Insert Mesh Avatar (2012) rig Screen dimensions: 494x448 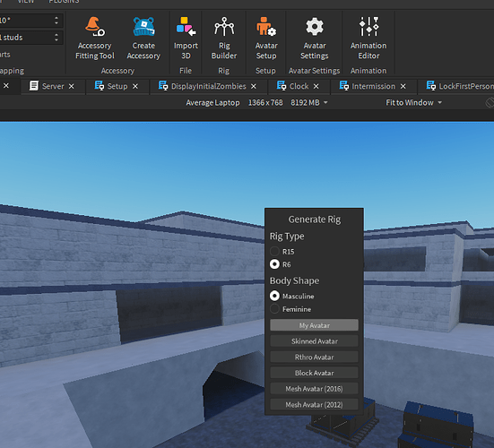(314, 405)
